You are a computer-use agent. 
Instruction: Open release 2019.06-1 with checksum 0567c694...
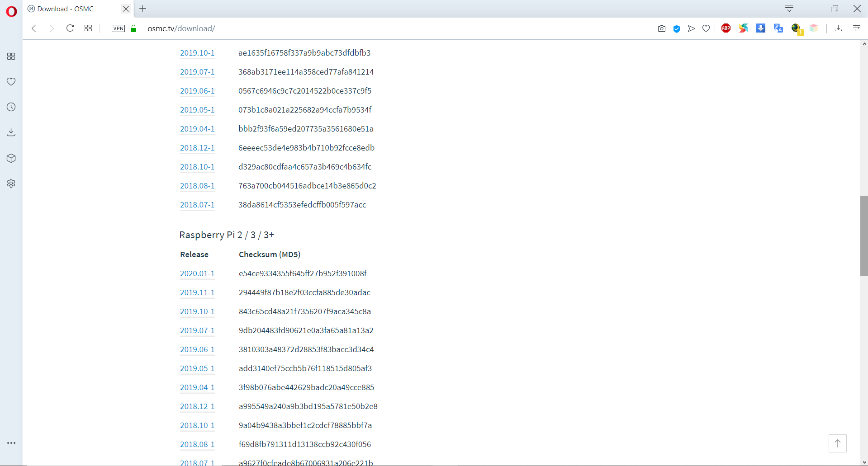coord(197,91)
